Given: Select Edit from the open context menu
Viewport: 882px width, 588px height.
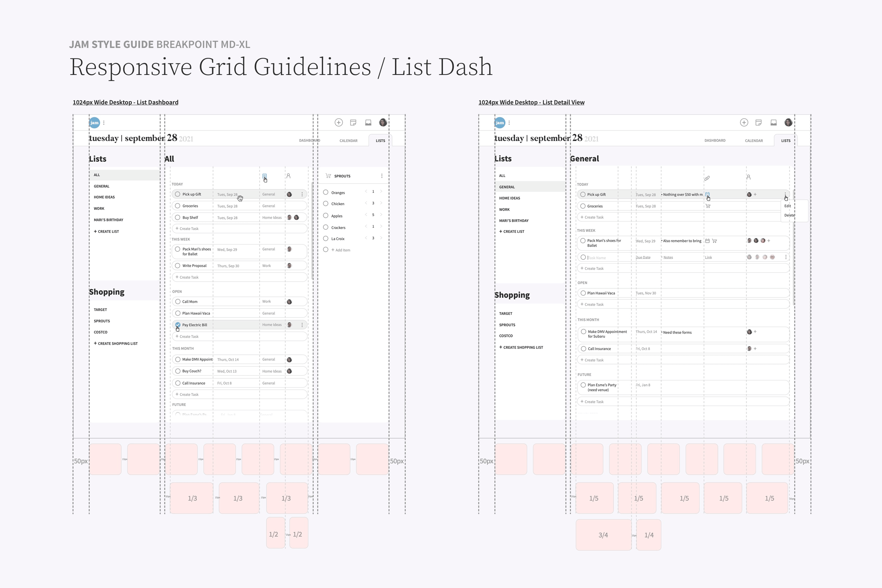Looking at the screenshot, I should pos(787,206).
